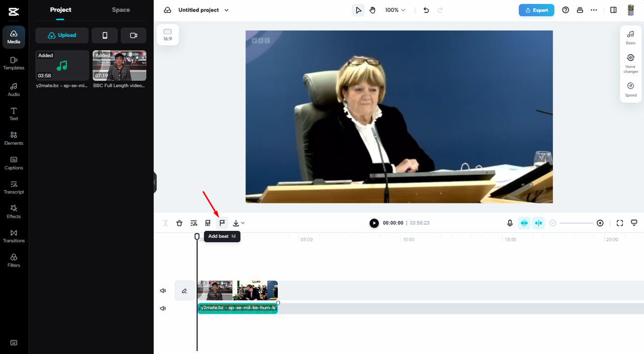Click the Add beat flag icon
644x354 pixels.
point(222,223)
